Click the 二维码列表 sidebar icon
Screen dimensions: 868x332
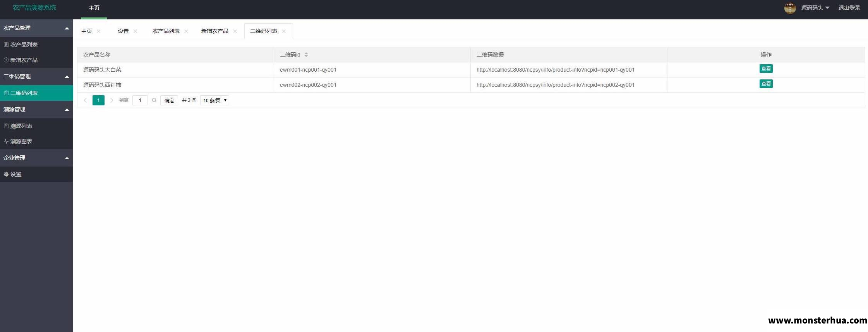point(6,93)
